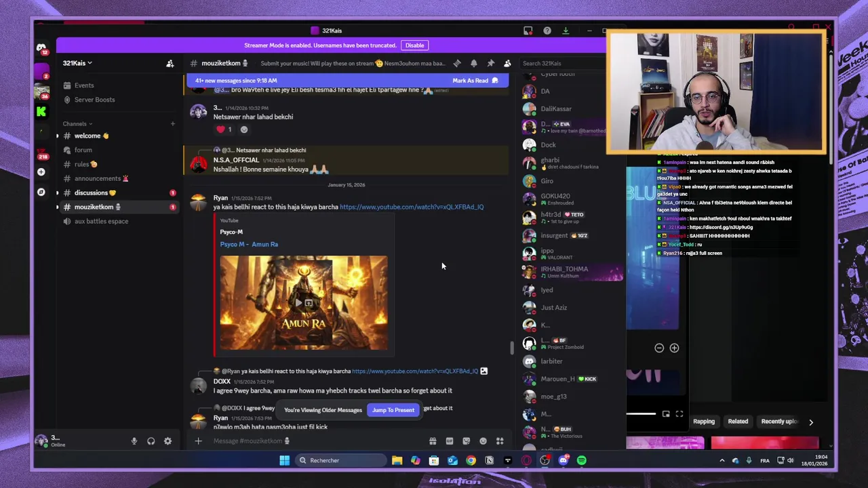Open the YouTube link in Ryan's message
The image size is (868, 488).
(412, 207)
